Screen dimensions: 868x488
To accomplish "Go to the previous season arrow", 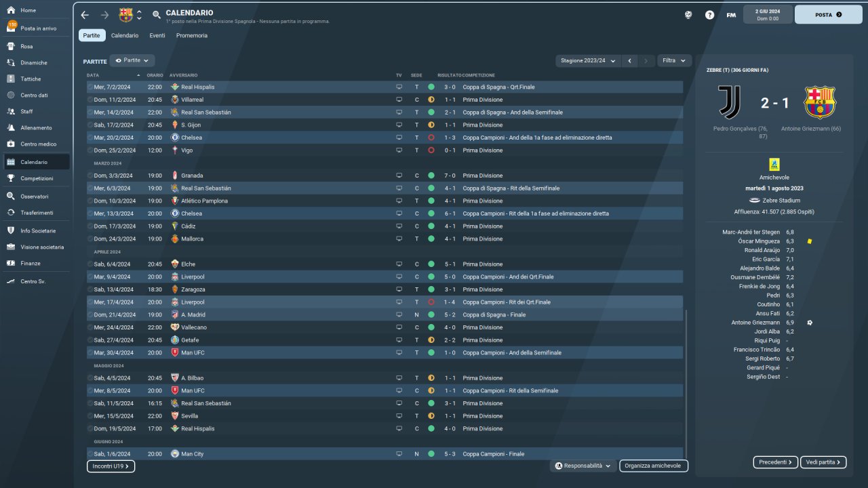I will coord(630,60).
